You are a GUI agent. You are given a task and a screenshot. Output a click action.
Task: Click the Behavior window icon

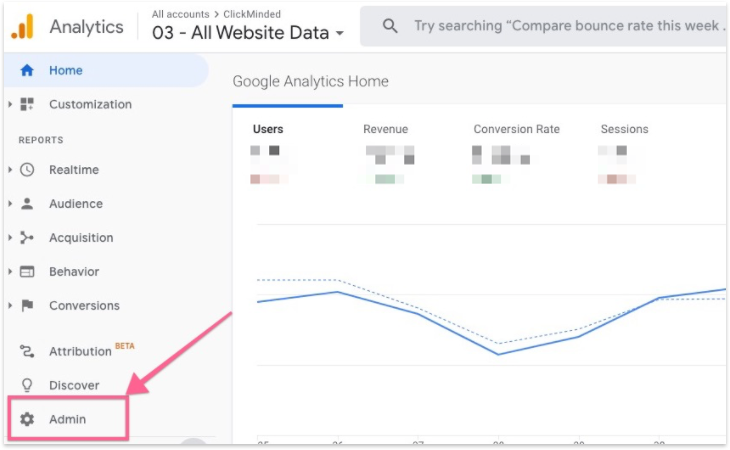27,272
